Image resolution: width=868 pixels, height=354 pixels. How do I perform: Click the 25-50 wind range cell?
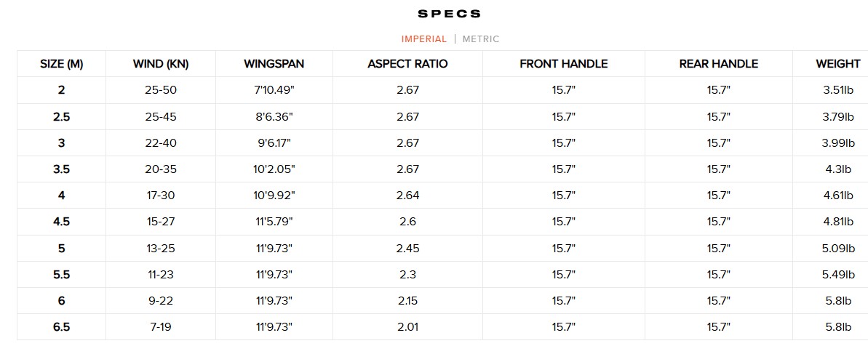click(161, 90)
